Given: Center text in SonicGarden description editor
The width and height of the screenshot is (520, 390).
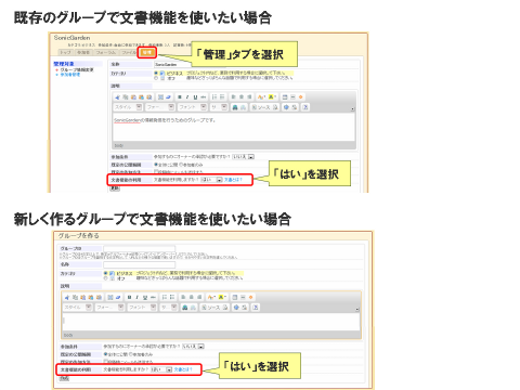Looking at the screenshot, I should pyautogui.click(x=241, y=97).
